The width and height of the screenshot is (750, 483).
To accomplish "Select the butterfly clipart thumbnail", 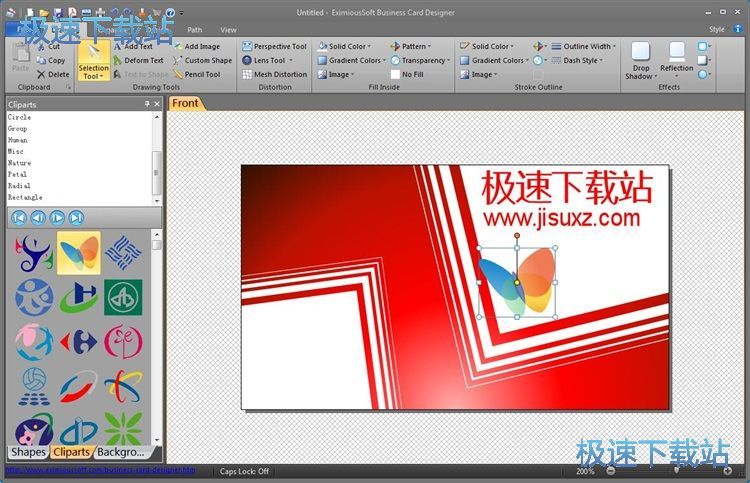I will [79, 253].
